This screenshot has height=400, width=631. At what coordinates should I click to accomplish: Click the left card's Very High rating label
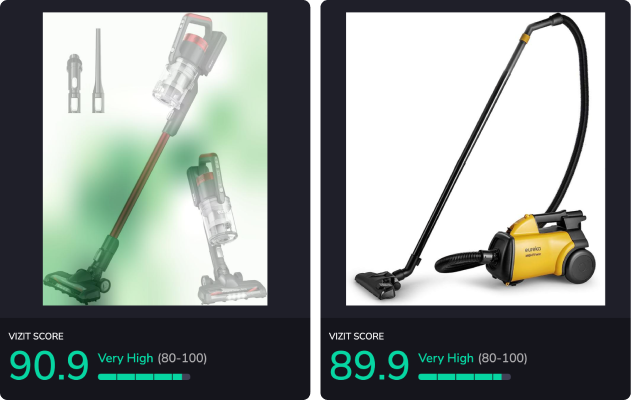(x=126, y=358)
